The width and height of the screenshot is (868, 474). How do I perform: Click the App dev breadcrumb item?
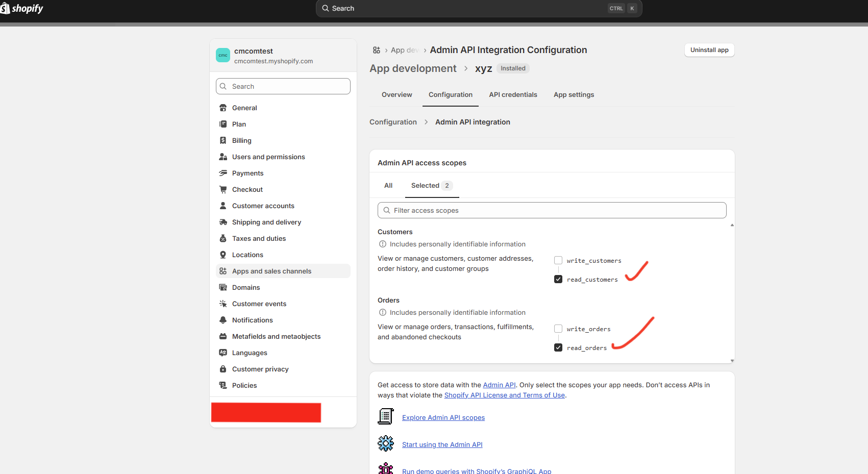point(405,50)
